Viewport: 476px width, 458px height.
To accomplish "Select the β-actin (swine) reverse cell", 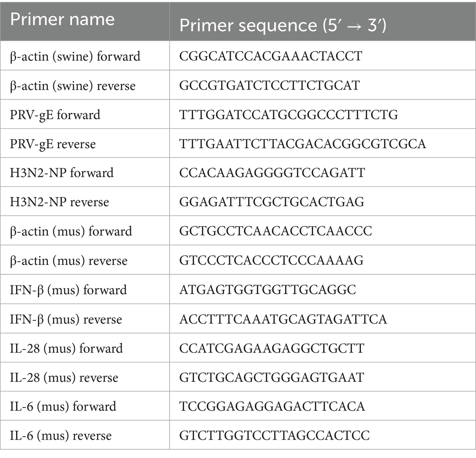I will point(73,86).
